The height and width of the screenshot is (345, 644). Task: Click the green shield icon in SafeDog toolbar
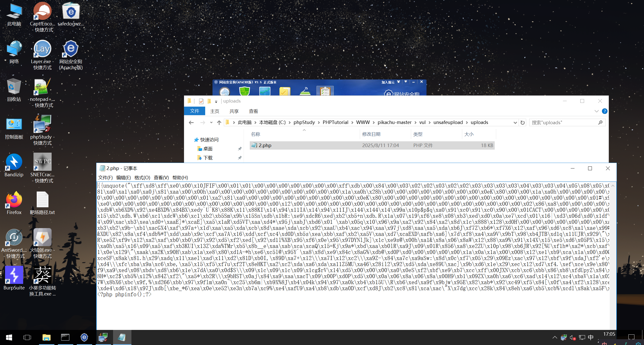[244, 91]
